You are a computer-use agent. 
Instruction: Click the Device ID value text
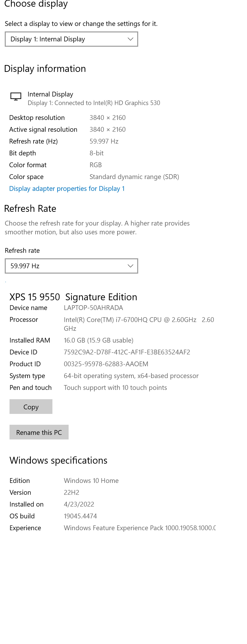click(x=127, y=352)
